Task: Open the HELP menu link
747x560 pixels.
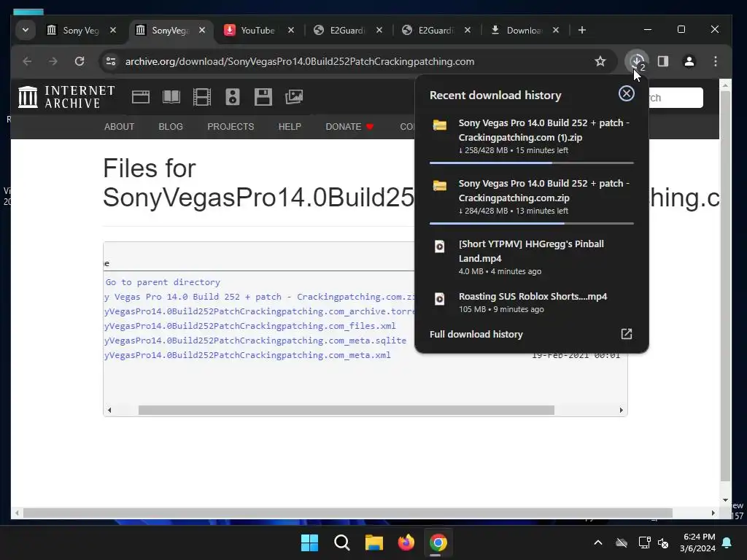Action: [290, 127]
